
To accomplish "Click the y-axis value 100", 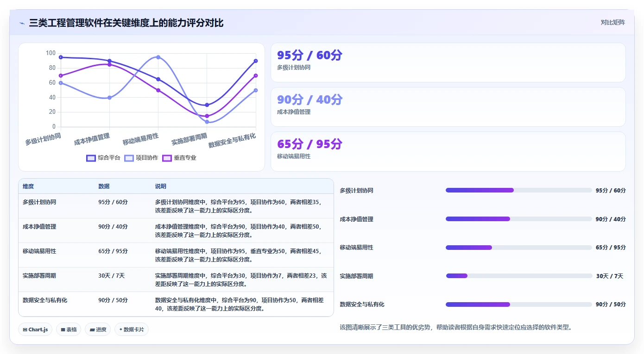I will pos(51,53).
